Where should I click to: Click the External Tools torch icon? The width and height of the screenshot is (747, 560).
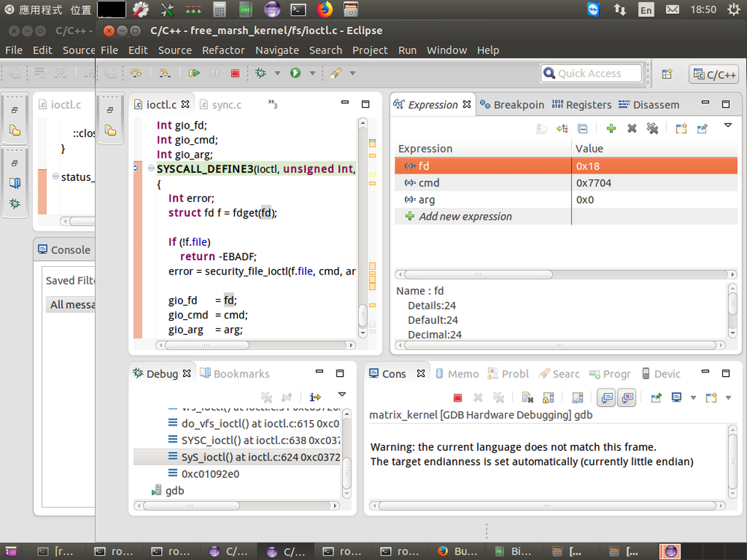336,73
